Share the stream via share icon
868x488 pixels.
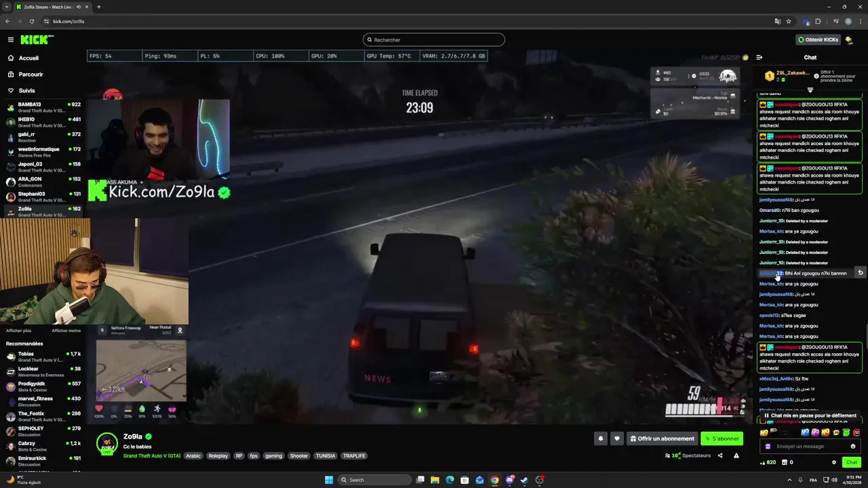[720, 455]
